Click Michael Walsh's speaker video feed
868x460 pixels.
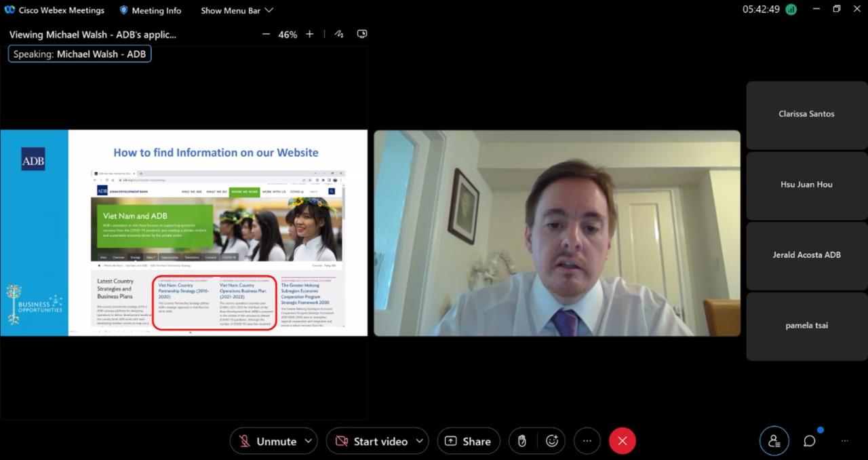pos(557,233)
